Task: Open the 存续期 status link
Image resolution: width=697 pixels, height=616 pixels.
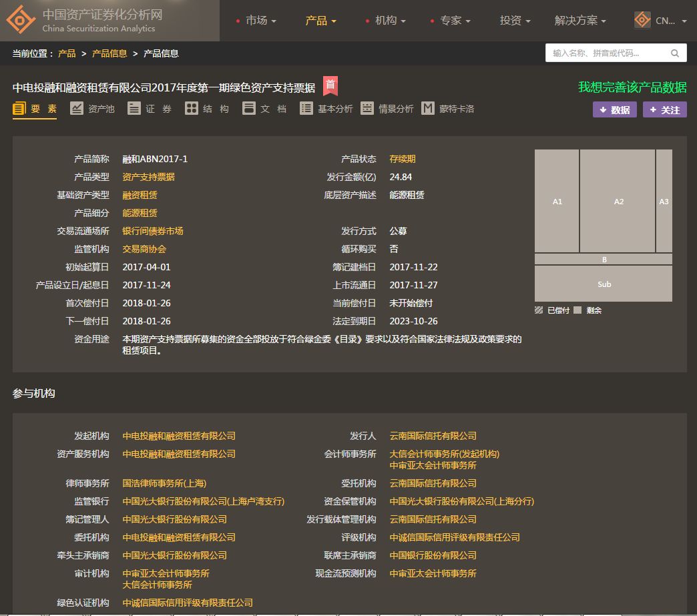Action: coord(403,159)
